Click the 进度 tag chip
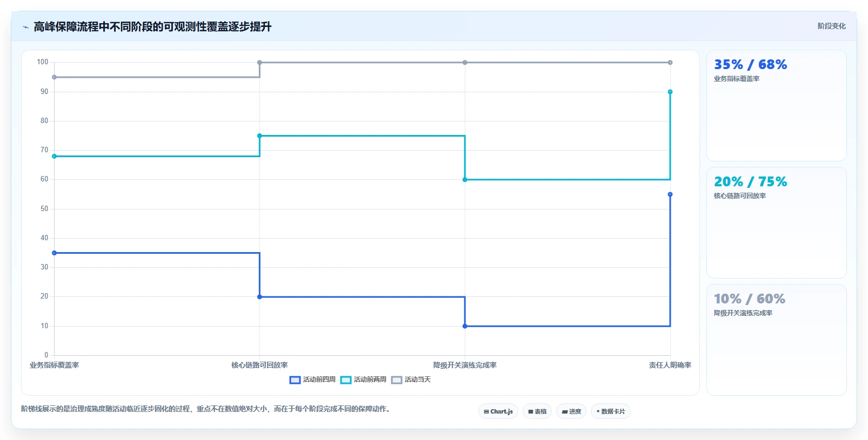This screenshot has height=440, width=868. coord(571,411)
